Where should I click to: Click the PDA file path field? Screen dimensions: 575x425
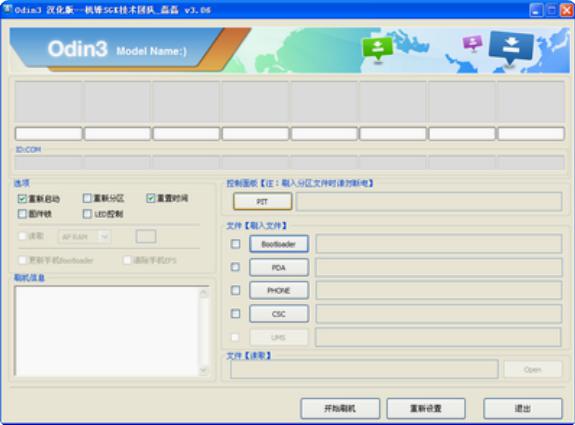click(x=439, y=267)
